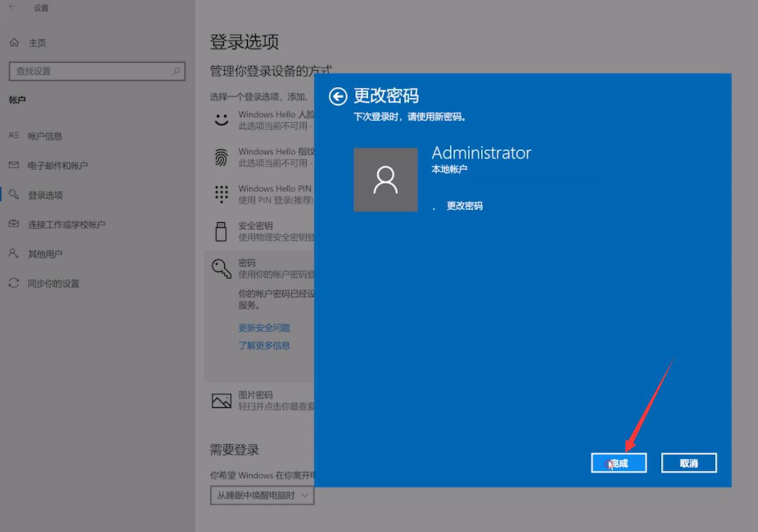Select 登录选项 sidebar item
This screenshot has width=758, height=532.
point(45,195)
